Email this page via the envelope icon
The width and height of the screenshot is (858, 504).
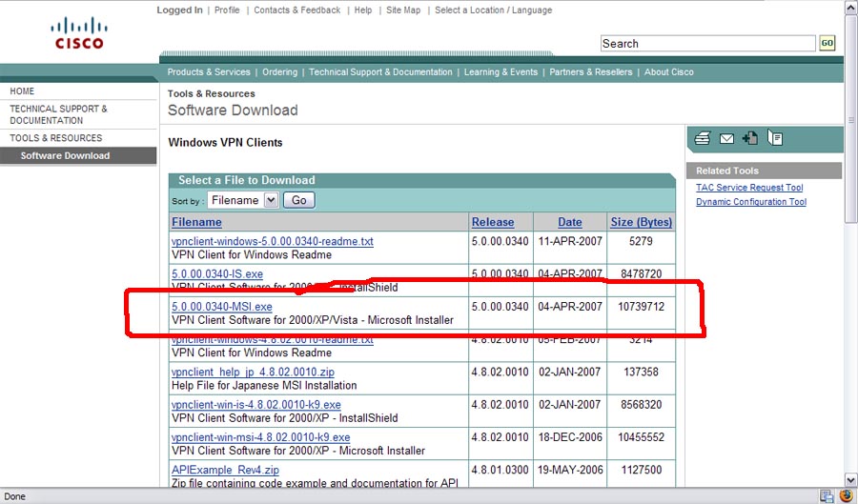point(726,139)
